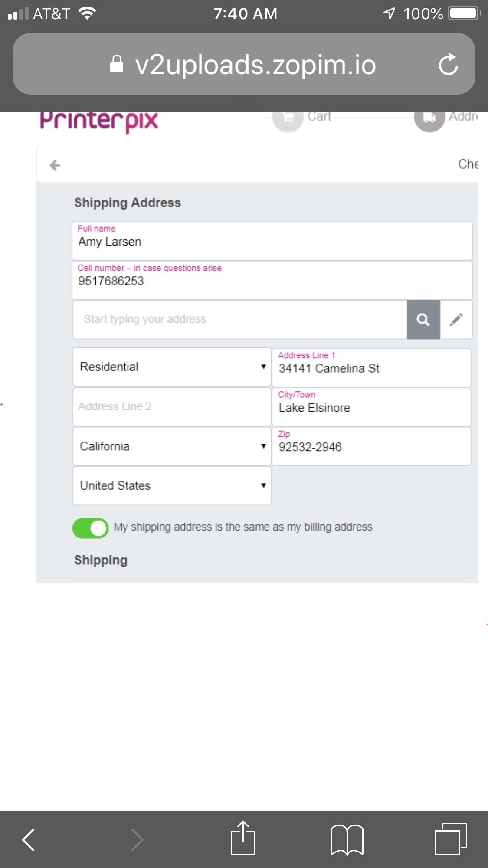
Task: Tap the Start typing your address field
Action: pos(239,319)
